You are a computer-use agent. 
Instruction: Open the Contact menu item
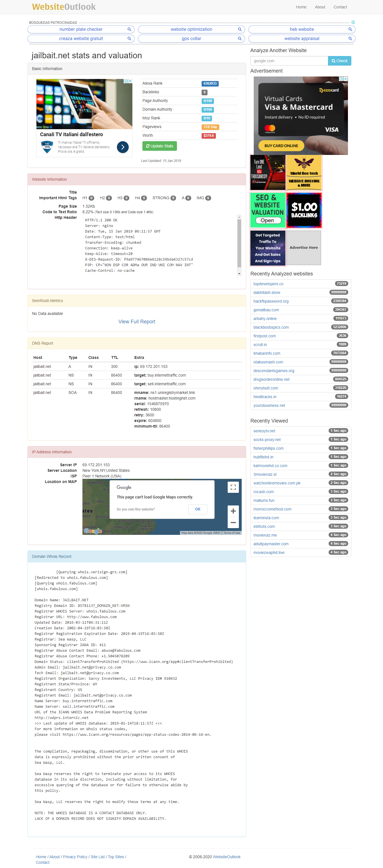(340, 7)
